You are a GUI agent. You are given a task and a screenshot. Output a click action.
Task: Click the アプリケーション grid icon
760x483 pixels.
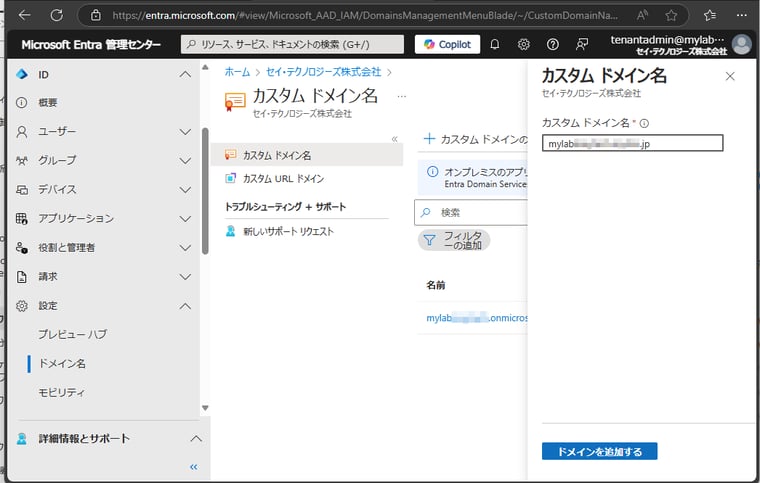click(22, 218)
